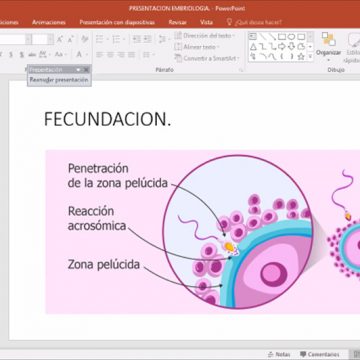Screen dimensions: 360x360
Task: Select the straight line shape
Action: tap(263, 36)
